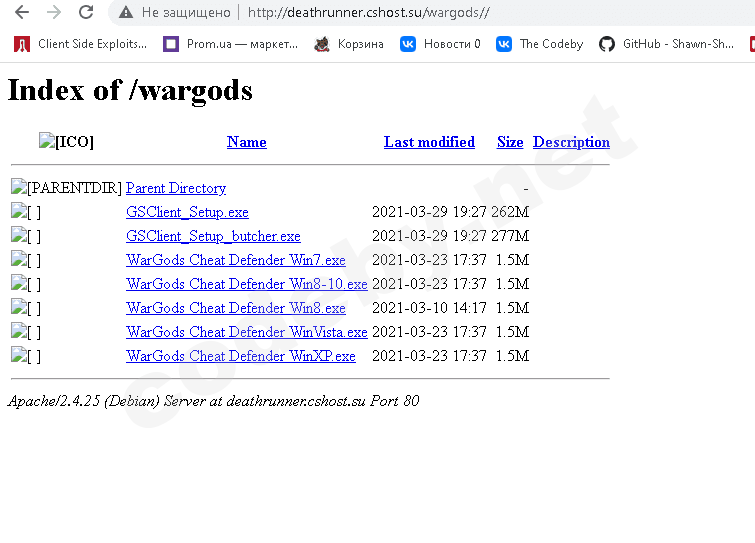
Task: Click file icon beside GSClient_Setup_butcher.exe
Action: 26,235
